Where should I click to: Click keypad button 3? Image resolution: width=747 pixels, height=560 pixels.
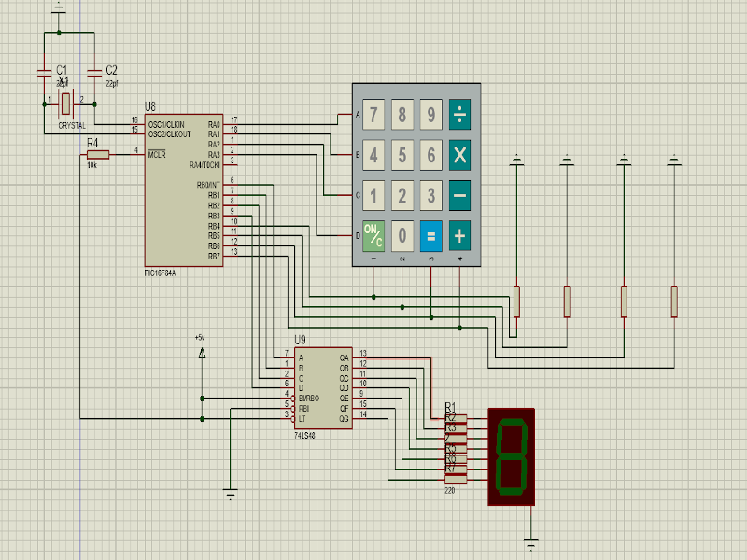(x=430, y=195)
